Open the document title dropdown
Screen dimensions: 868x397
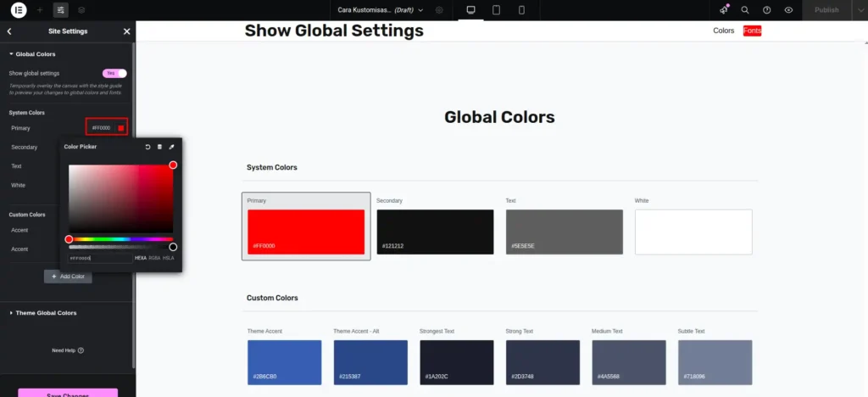click(381, 10)
